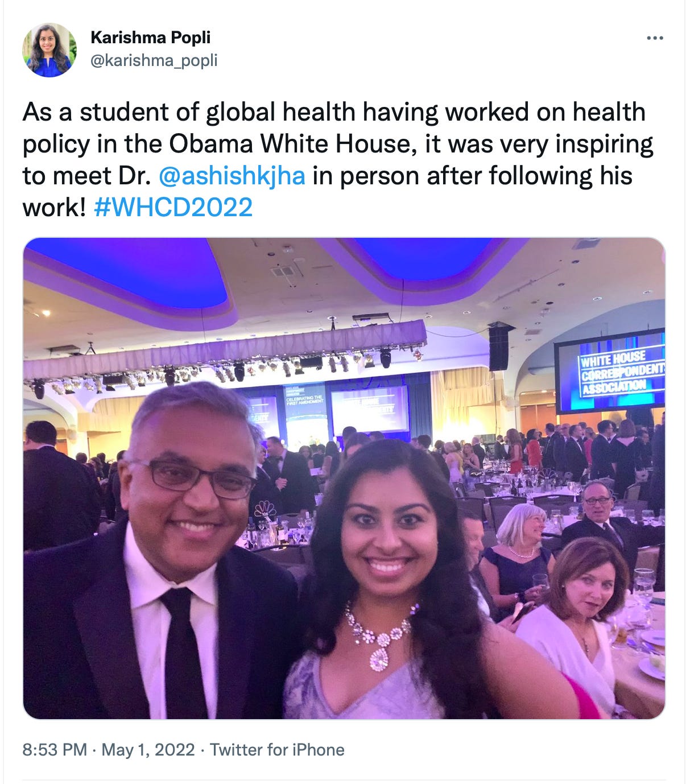Visit the @karishma_popli handle
This screenshot has height=784, width=686.
(154, 60)
